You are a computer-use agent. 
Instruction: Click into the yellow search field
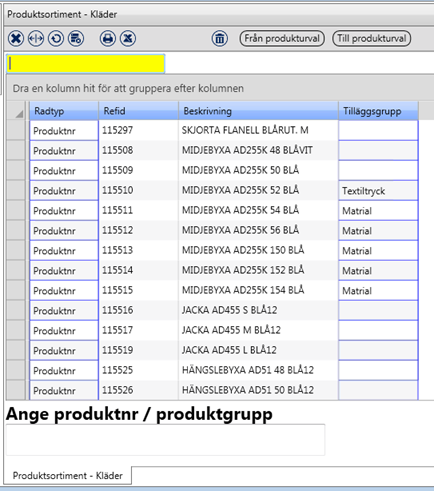point(86,64)
